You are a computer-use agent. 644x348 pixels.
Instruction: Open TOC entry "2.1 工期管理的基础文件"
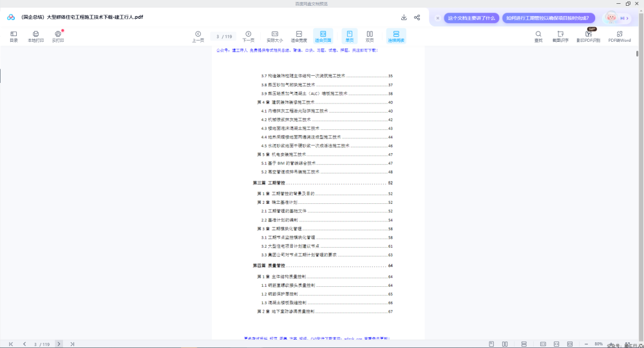[327, 211]
